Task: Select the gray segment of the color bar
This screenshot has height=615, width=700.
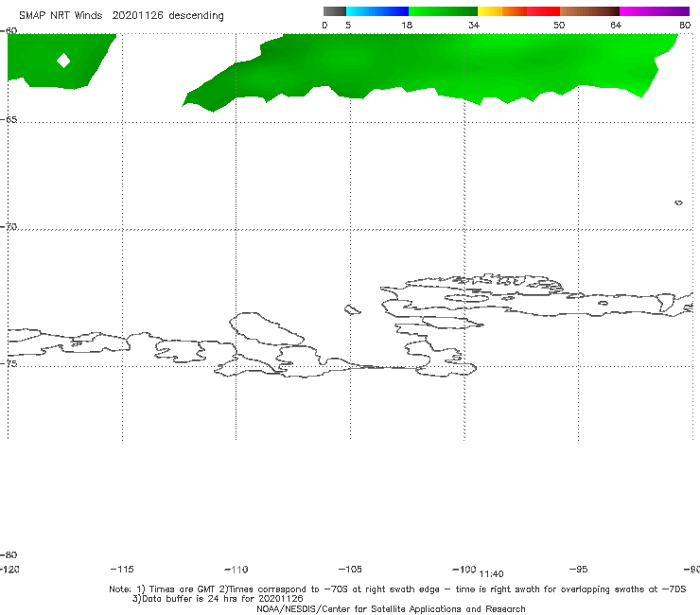Action: coord(335,11)
